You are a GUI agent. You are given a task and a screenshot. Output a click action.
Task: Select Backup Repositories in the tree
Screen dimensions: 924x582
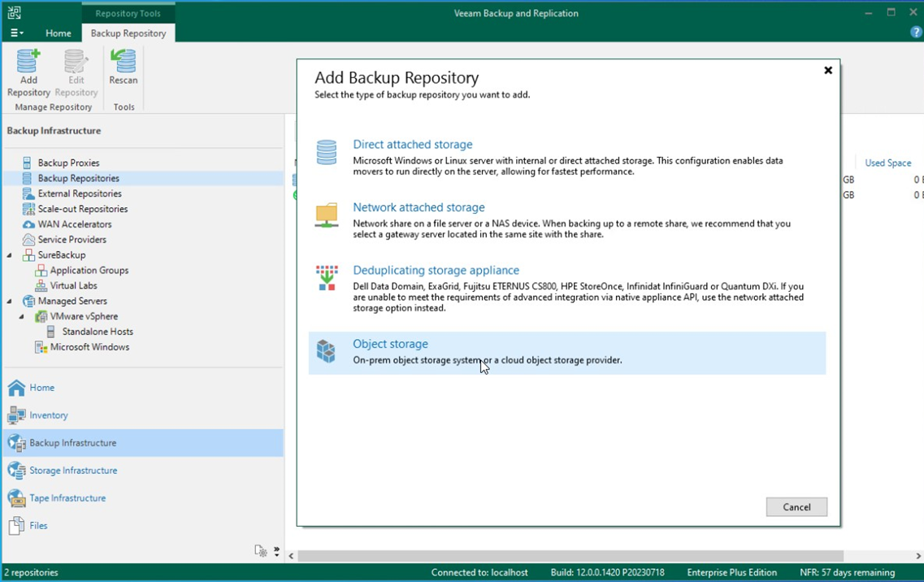(x=78, y=178)
